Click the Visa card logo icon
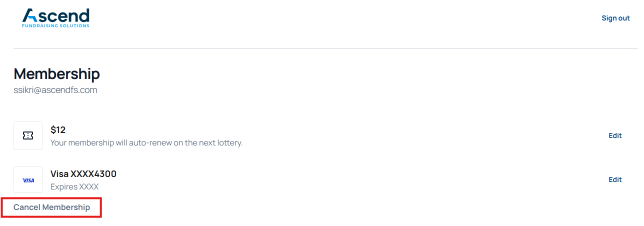Viewport: 644px width, 226px height. click(28, 180)
